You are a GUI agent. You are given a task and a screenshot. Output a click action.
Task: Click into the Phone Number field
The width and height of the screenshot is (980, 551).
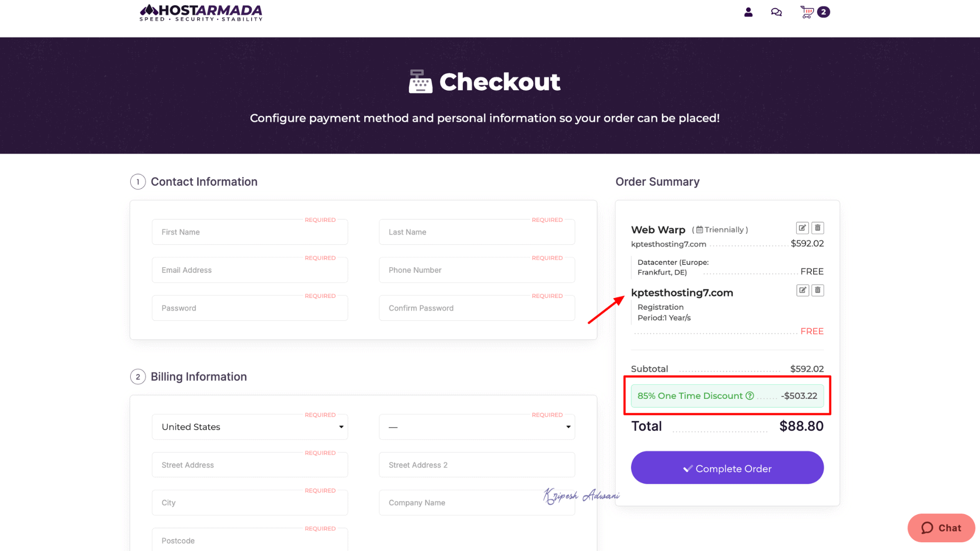click(477, 270)
